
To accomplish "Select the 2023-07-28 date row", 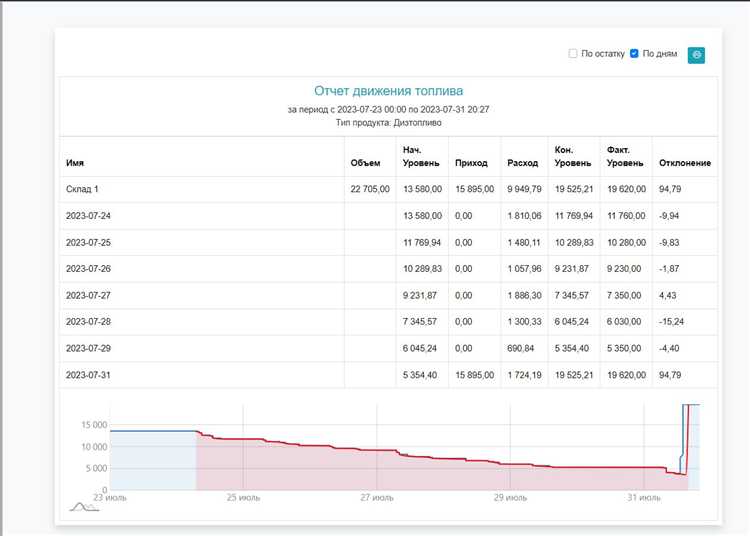I will (88, 322).
